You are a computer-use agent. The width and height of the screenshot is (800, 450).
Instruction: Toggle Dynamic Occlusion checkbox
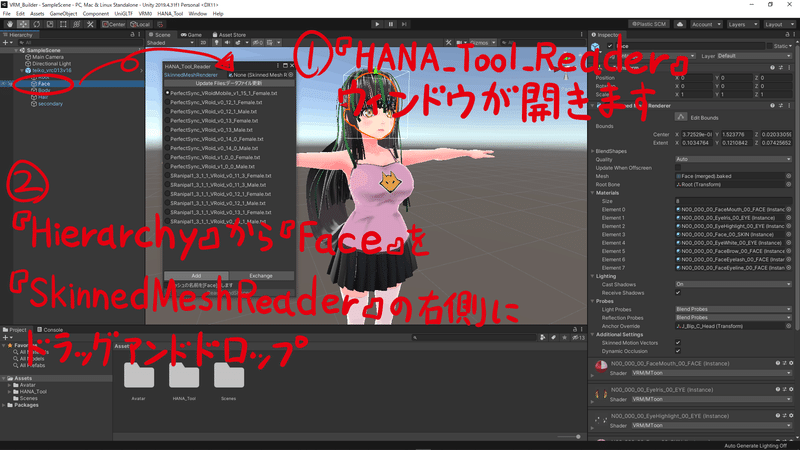pyautogui.click(x=678, y=351)
